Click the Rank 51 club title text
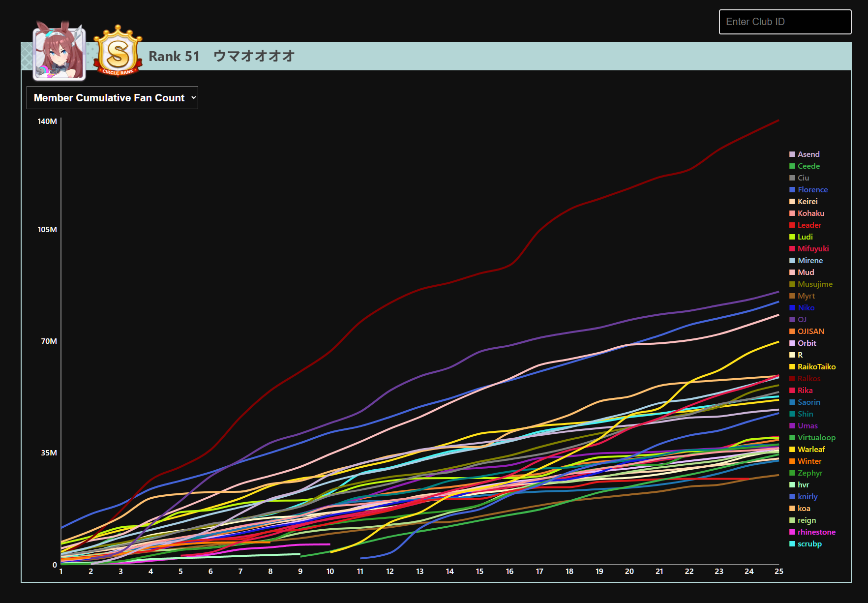The height and width of the screenshot is (603, 868). tap(221, 56)
